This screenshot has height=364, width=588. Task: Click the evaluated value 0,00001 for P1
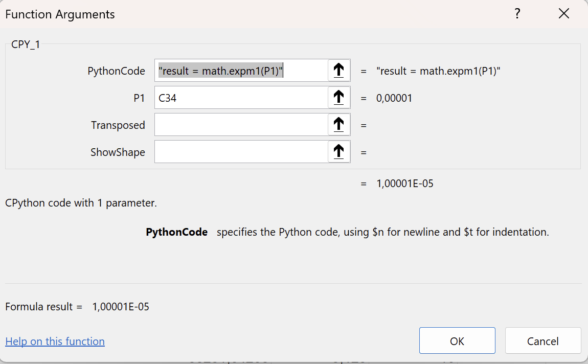point(394,98)
